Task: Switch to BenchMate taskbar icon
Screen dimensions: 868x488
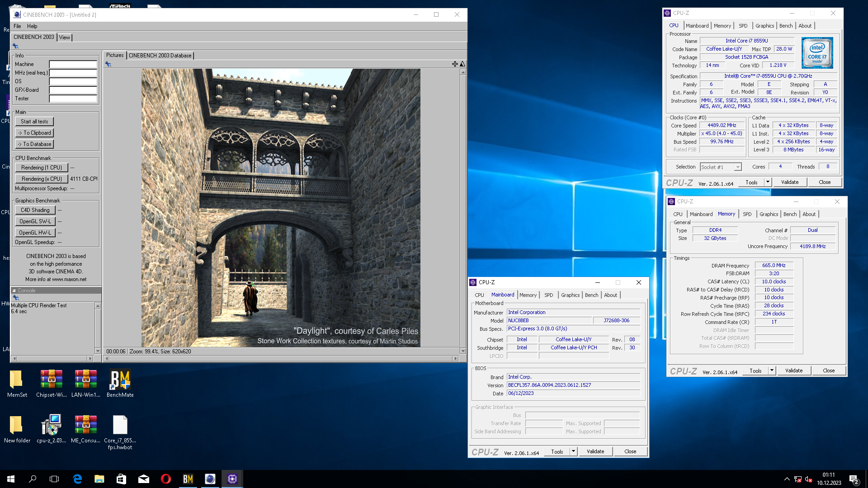Action: click(188, 479)
